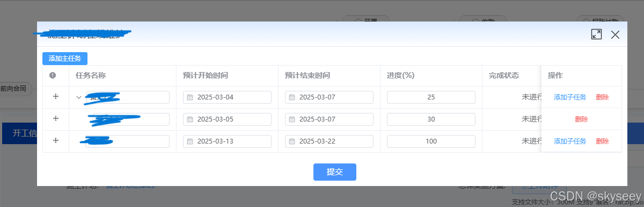Viewport: 644px width, 207px height.
Task: Close the dialog with X icon
Action: coord(615,34)
